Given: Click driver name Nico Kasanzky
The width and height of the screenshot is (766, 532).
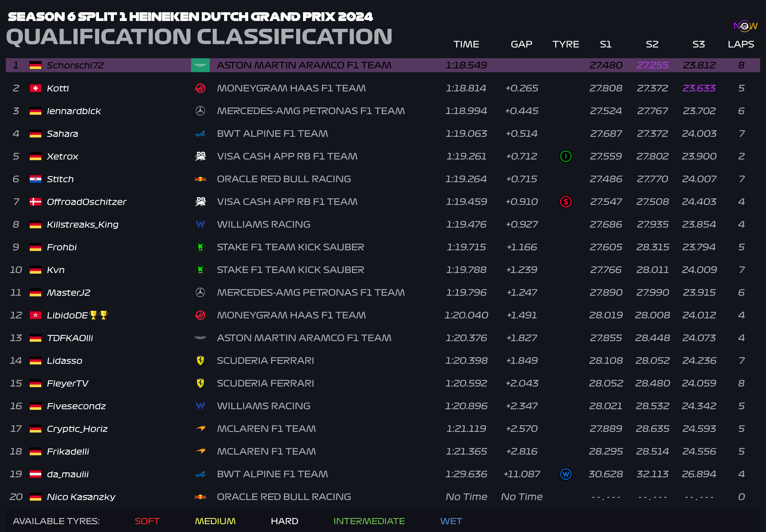Looking at the screenshot, I should [81, 497].
